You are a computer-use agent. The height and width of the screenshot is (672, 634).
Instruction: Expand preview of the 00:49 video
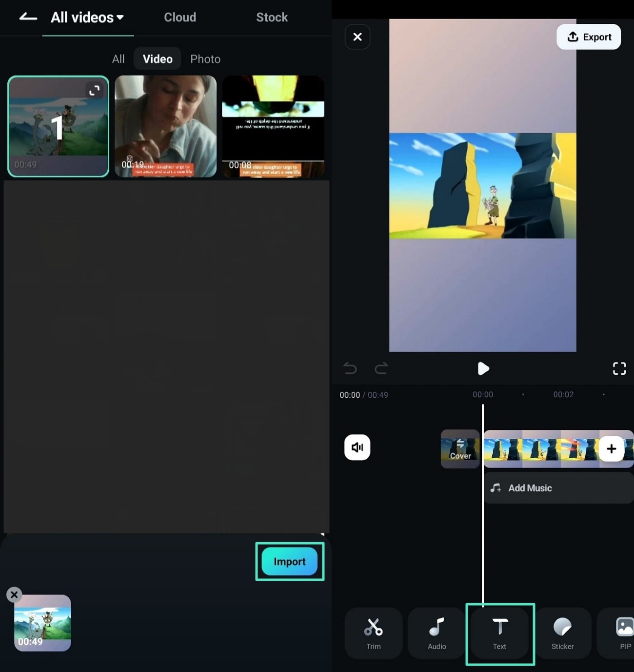pos(94,90)
